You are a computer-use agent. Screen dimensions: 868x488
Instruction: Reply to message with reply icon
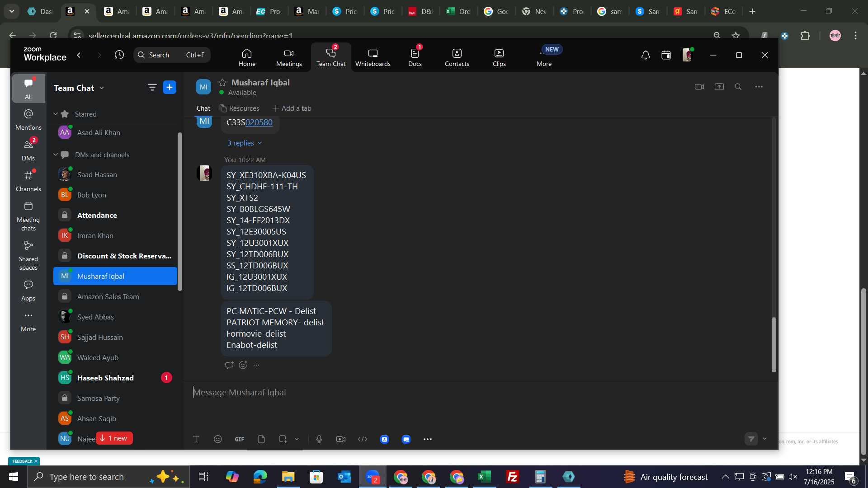pos(229,365)
